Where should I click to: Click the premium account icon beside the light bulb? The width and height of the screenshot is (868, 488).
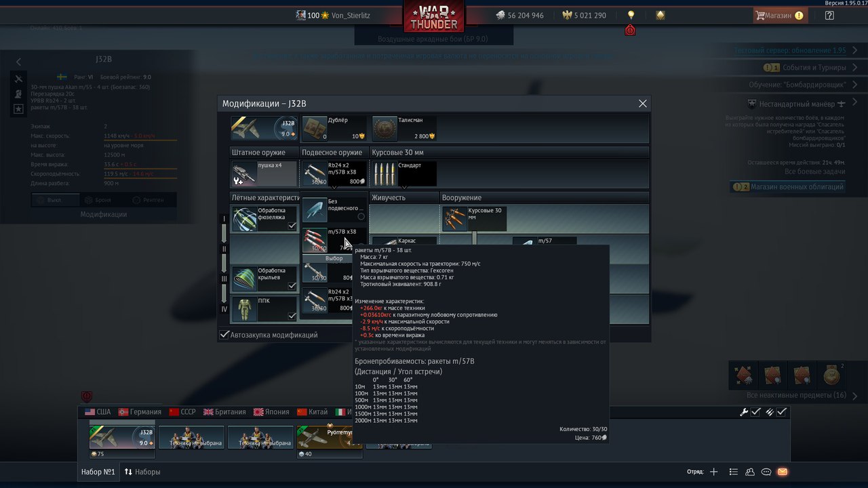point(660,15)
